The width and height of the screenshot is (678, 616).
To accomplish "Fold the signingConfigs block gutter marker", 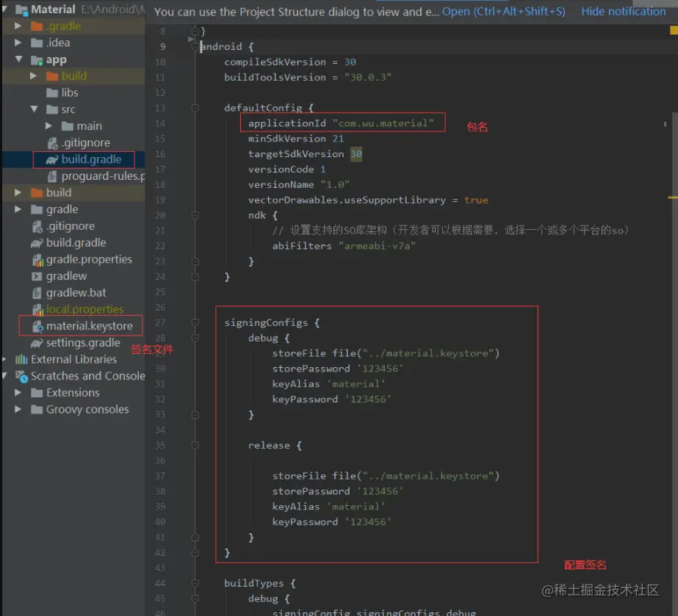I will coord(195,322).
